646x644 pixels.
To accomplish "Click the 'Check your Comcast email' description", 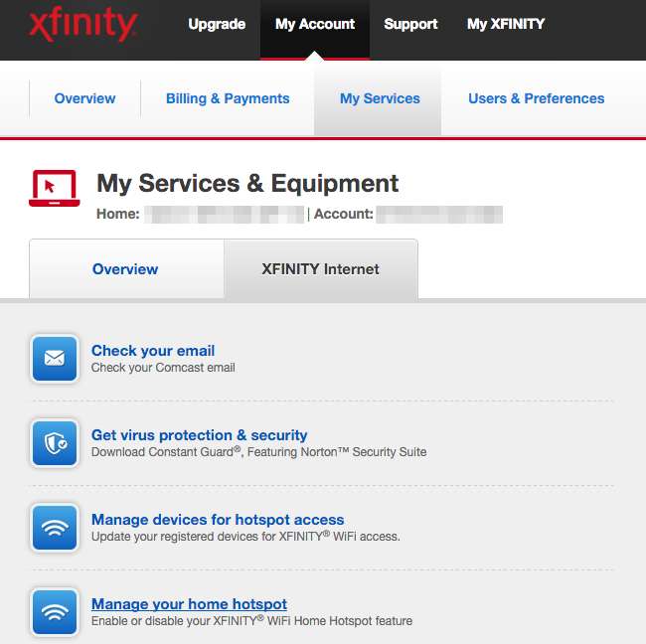I will coord(163,368).
